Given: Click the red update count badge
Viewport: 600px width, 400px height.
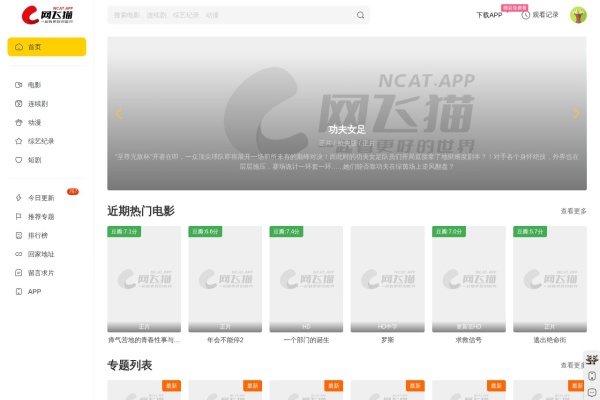Looking at the screenshot, I should click(x=73, y=191).
